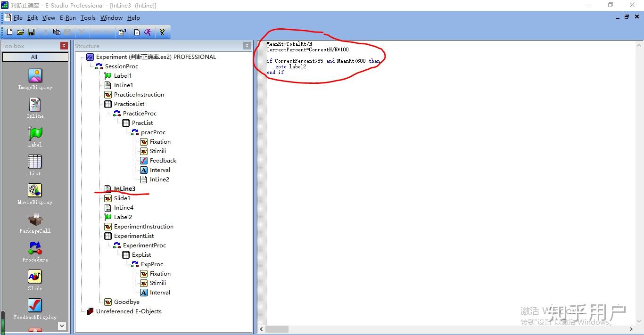
Task: Click code line 'MeanRt=TotalRt/N'
Action: [x=289, y=44]
